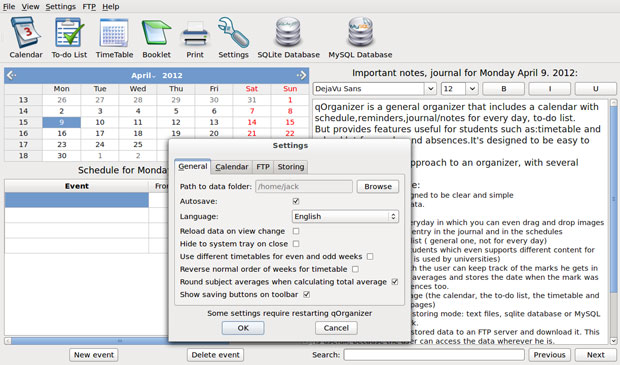Open the File menu
This screenshot has width=620, height=365.
(9, 7)
